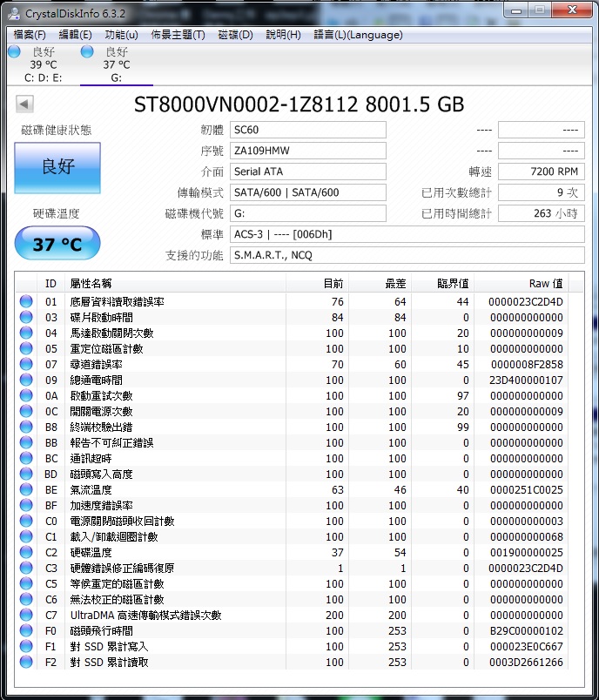Click the serial number field ZA109HMW

[x=308, y=151]
